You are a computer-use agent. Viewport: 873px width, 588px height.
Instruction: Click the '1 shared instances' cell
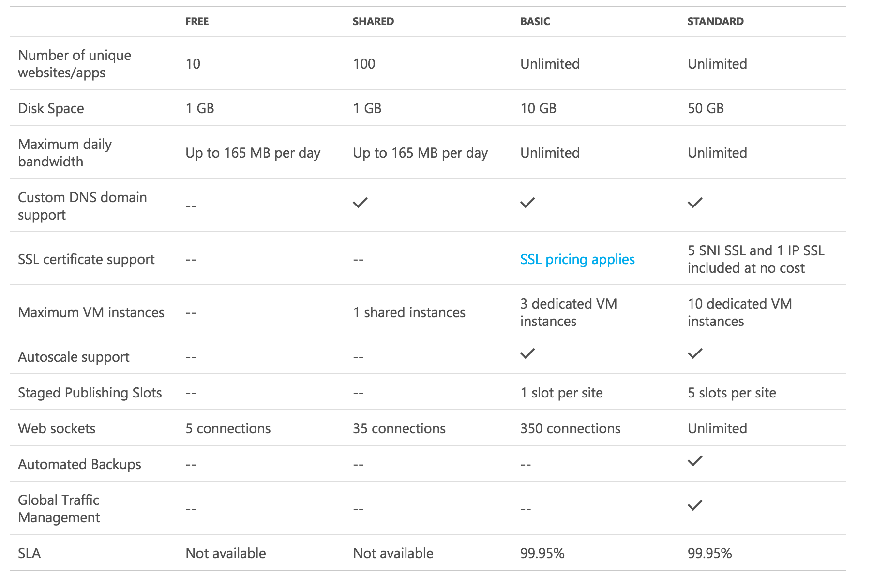(x=409, y=312)
